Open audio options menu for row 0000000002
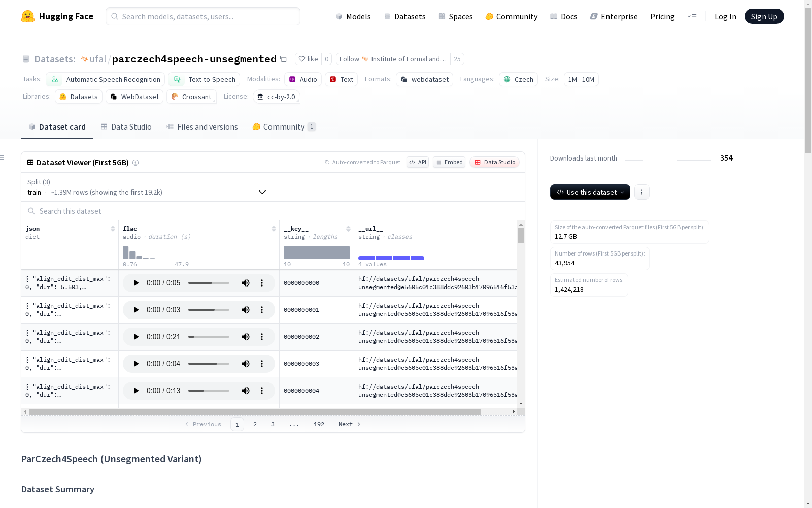This screenshot has width=812, height=508. coord(262,337)
